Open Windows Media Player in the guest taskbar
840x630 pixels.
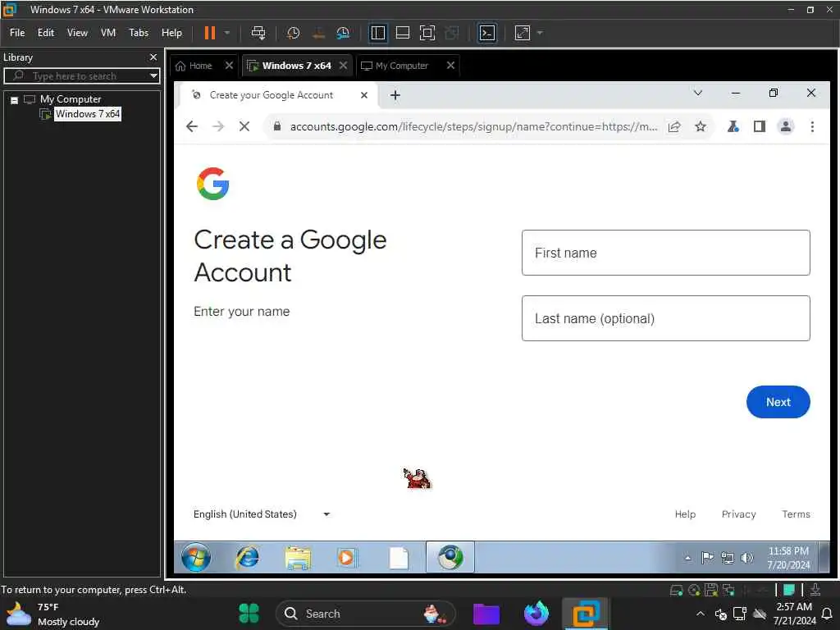347,558
